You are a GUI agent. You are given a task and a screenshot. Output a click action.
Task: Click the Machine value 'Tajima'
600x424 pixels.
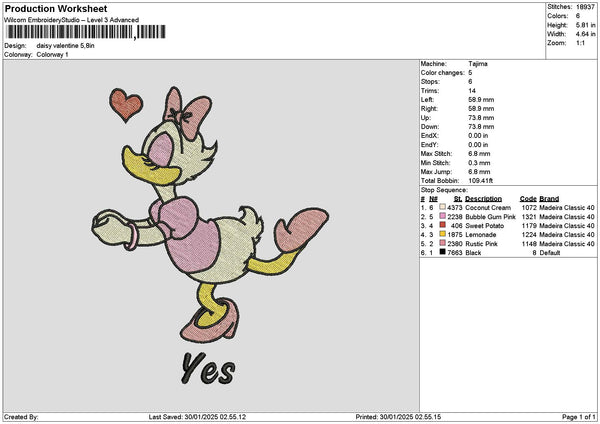[x=478, y=64]
